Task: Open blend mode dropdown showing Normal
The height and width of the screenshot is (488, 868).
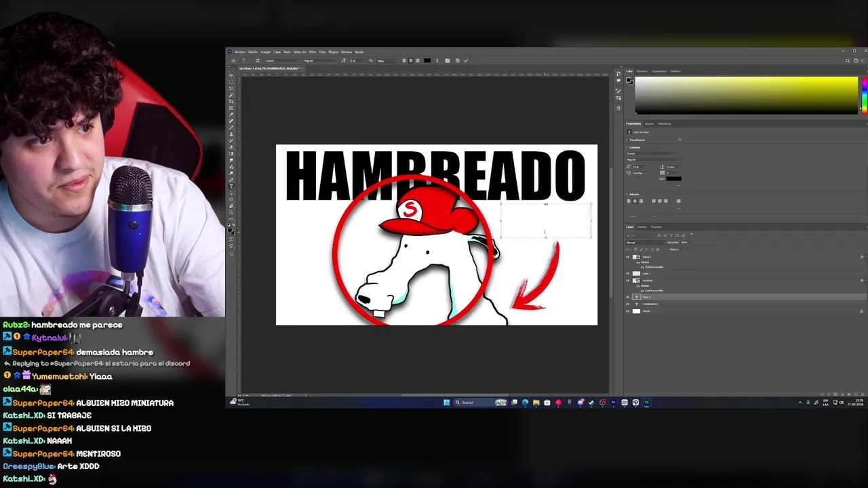Action: [x=646, y=243]
